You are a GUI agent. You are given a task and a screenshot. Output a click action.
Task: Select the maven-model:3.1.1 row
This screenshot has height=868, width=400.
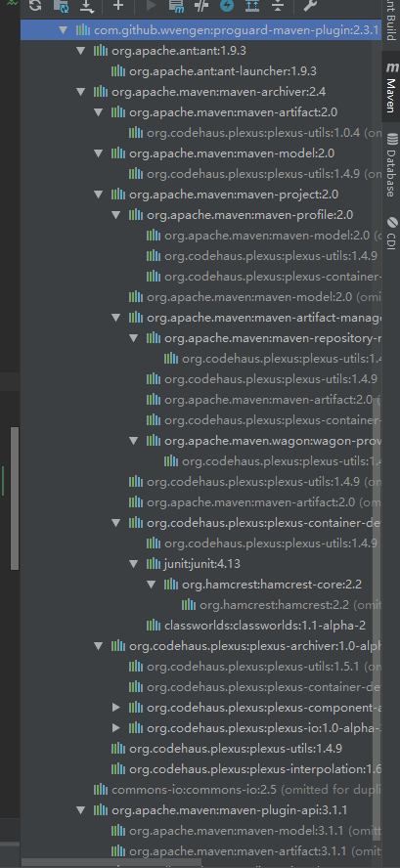pyautogui.click(x=200, y=830)
